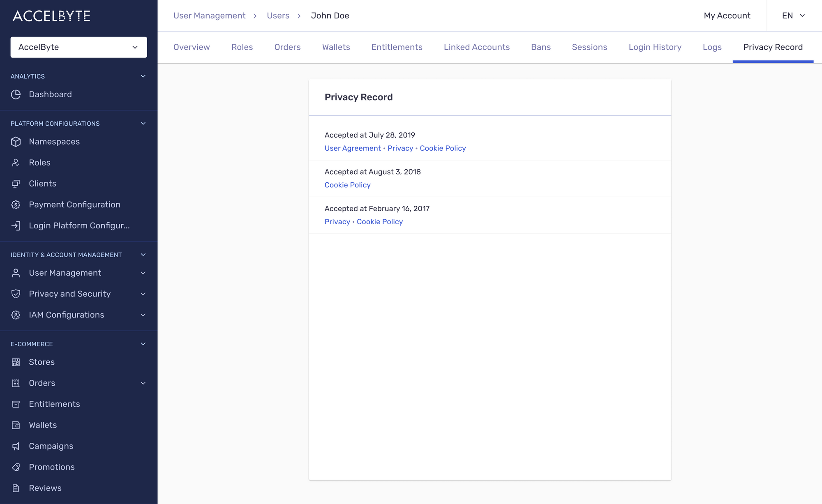
Task: Click the Dashboard icon in sidebar
Action: click(16, 94)
